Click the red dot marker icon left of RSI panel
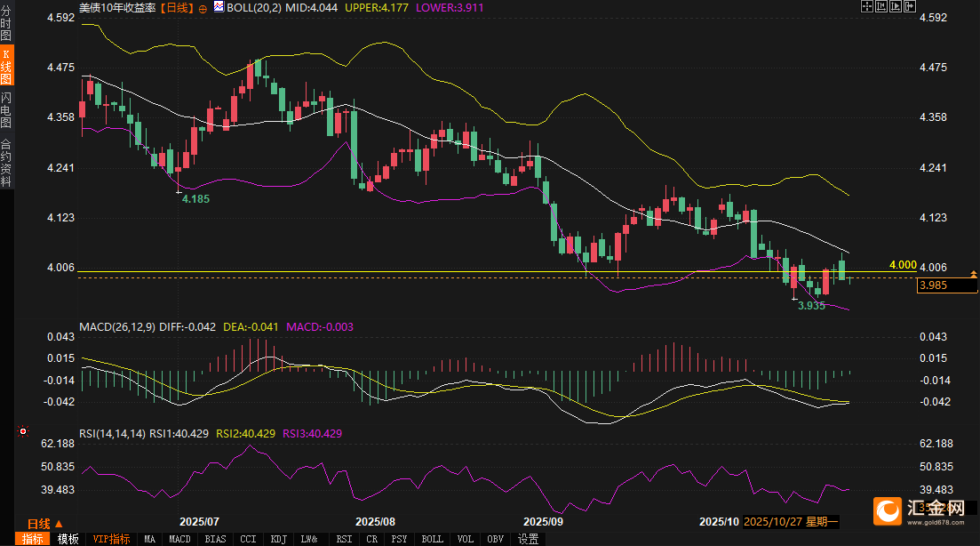The width and height of the screenshot is (980, 546). [23, 431]
